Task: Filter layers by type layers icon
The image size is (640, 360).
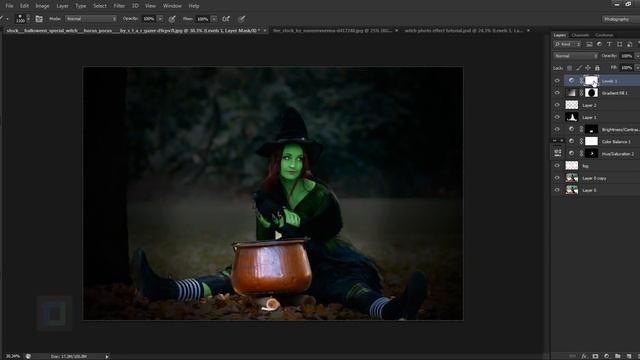Action: click(609, 44)
